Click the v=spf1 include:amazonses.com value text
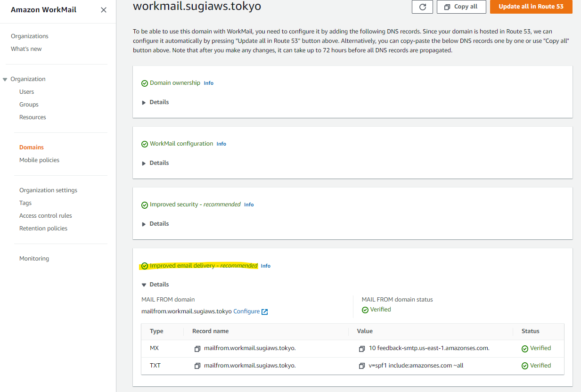581x392 pixels. click(x=416, y=365)
